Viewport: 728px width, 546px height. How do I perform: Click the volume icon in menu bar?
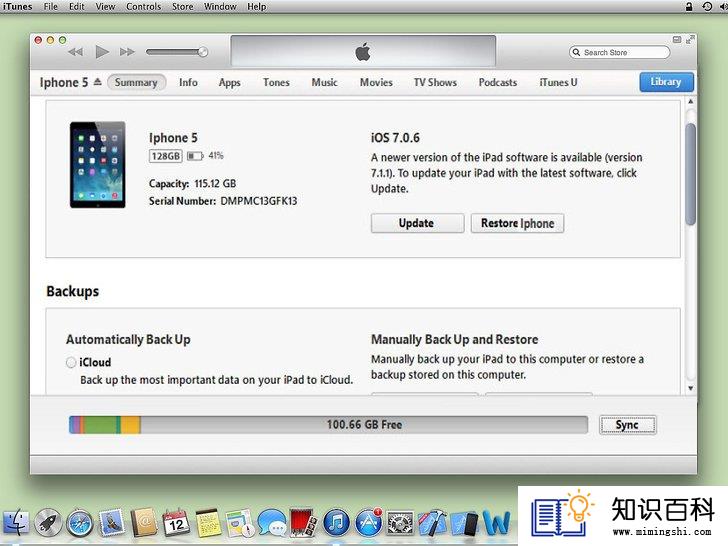(x=723, y=6)
